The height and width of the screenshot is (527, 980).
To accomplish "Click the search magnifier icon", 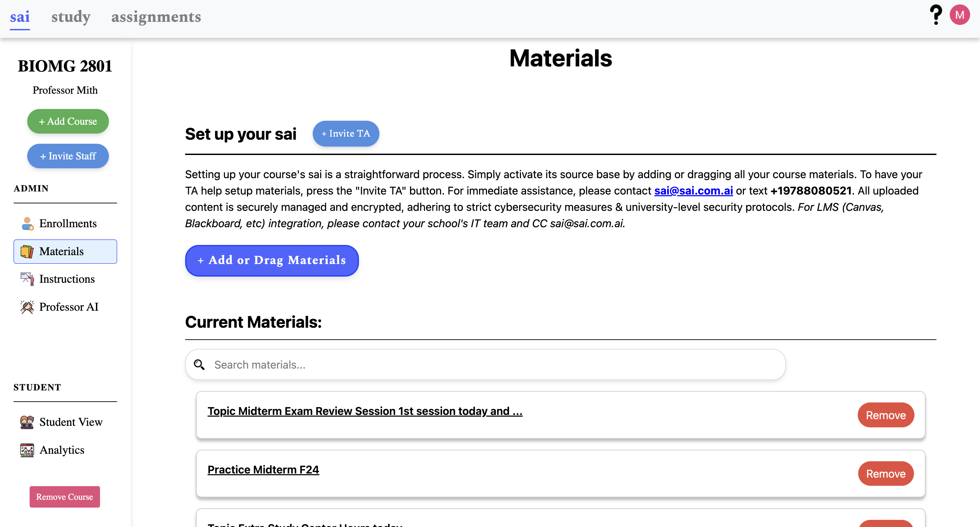I will (x=199, y=365).
